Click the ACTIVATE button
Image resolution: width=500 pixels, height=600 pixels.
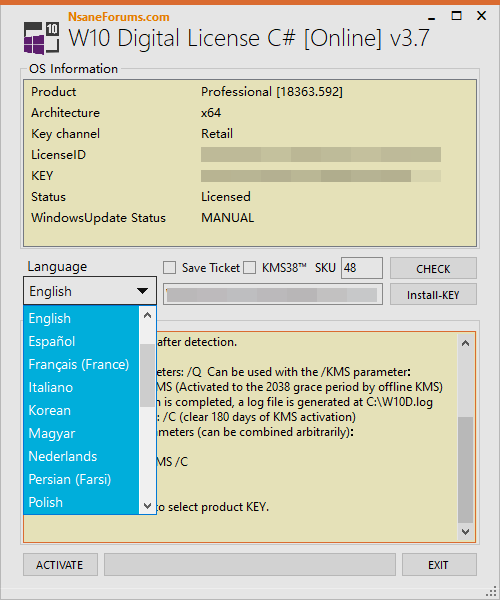click(x=60, y=564)
